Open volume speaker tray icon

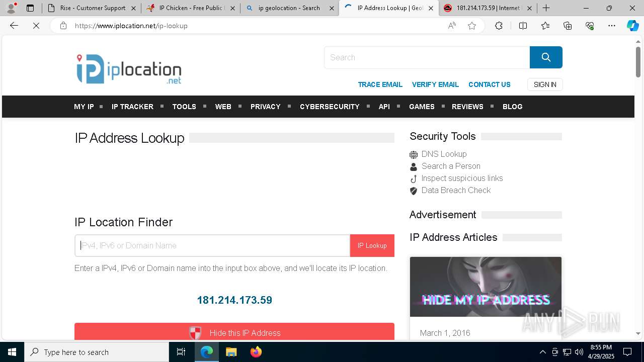pyautogui.click(x=579, y=352)
